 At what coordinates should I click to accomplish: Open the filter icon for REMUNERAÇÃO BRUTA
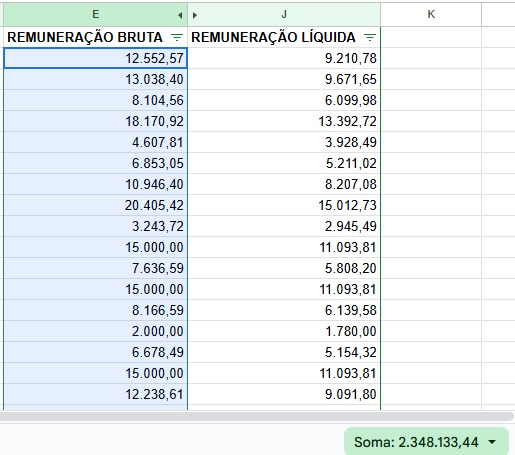tap(177, 37)
